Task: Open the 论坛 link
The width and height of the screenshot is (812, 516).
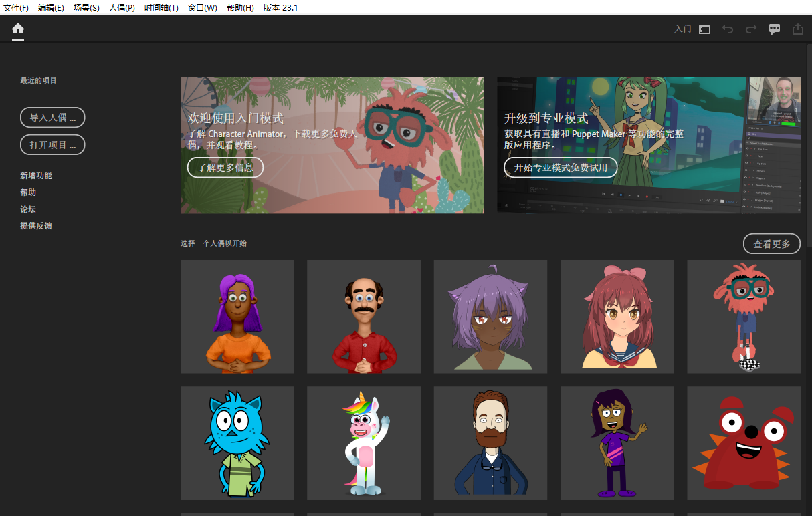Action: click(28, 209)
